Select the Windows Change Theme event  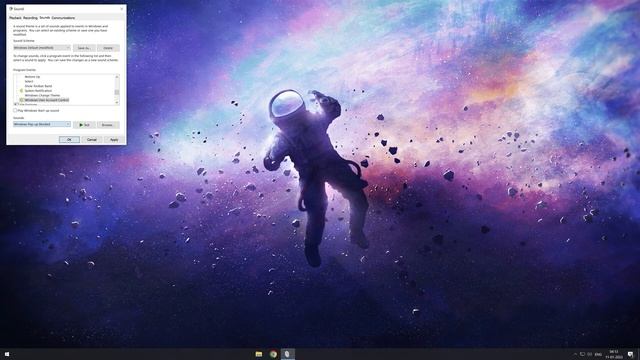coord(42,96)
